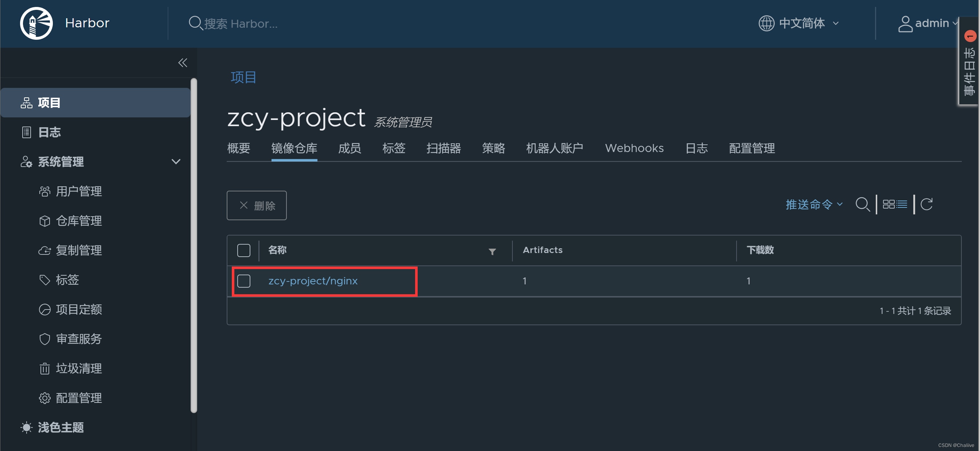Expand the 推送命令 dropdown
Viewport: 980px width, 451px height.
click(x=814, y=205)
